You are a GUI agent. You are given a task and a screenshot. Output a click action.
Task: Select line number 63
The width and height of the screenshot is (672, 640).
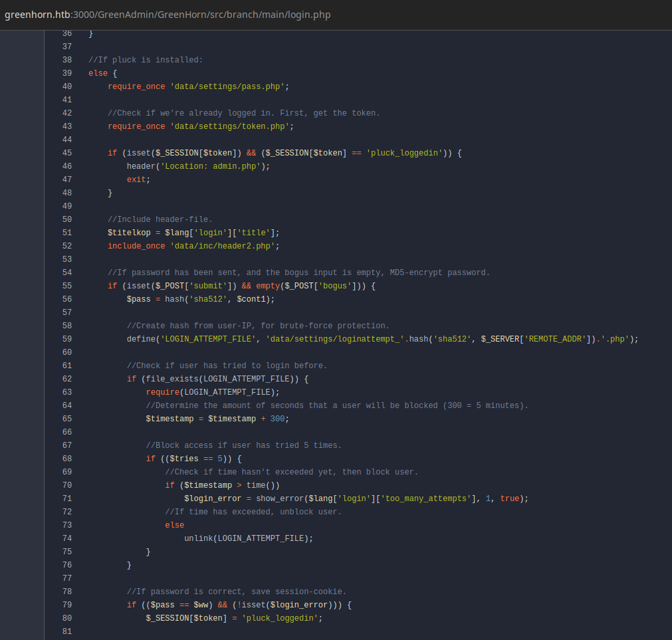(67, 392)
